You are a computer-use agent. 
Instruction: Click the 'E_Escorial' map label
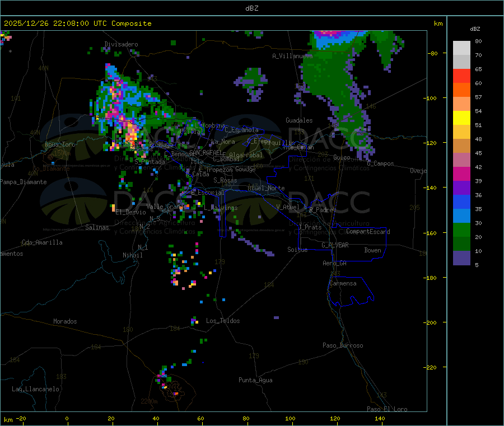tap(208, 193)
